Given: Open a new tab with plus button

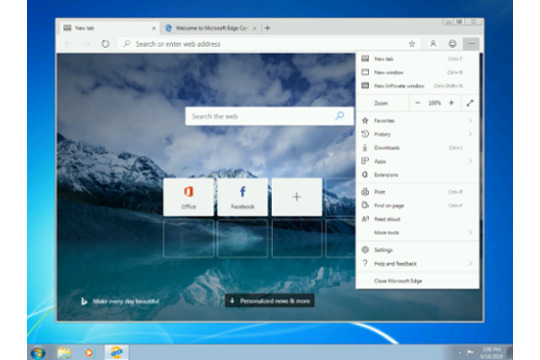Looking at the screenshot, I should (x=268, y=28).
